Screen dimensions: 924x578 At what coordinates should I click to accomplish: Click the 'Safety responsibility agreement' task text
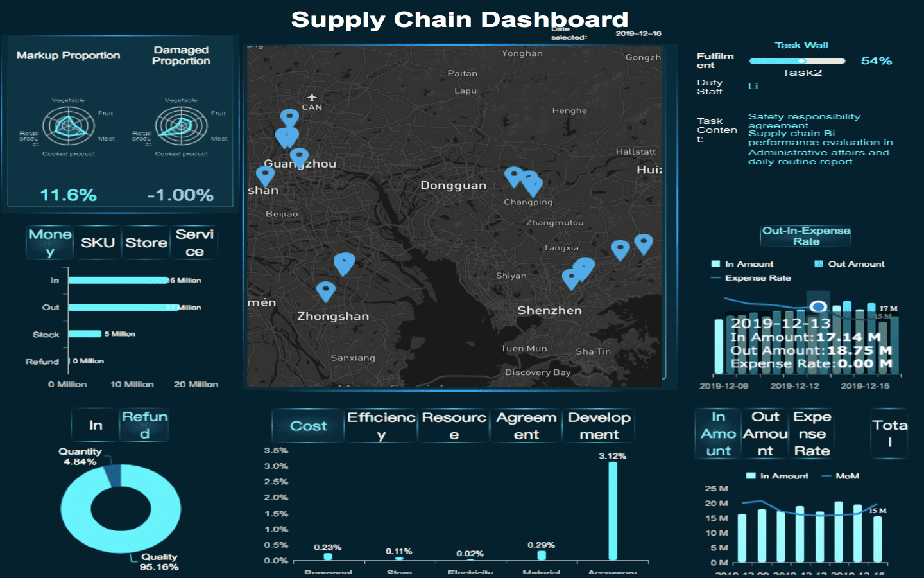[804, 121]
